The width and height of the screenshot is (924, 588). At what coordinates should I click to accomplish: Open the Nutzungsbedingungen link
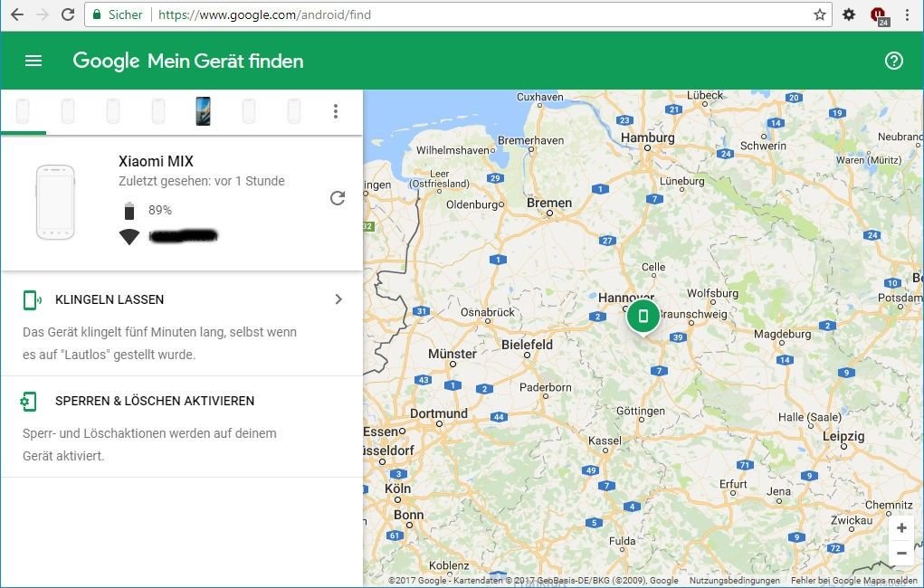coord(735,581)
